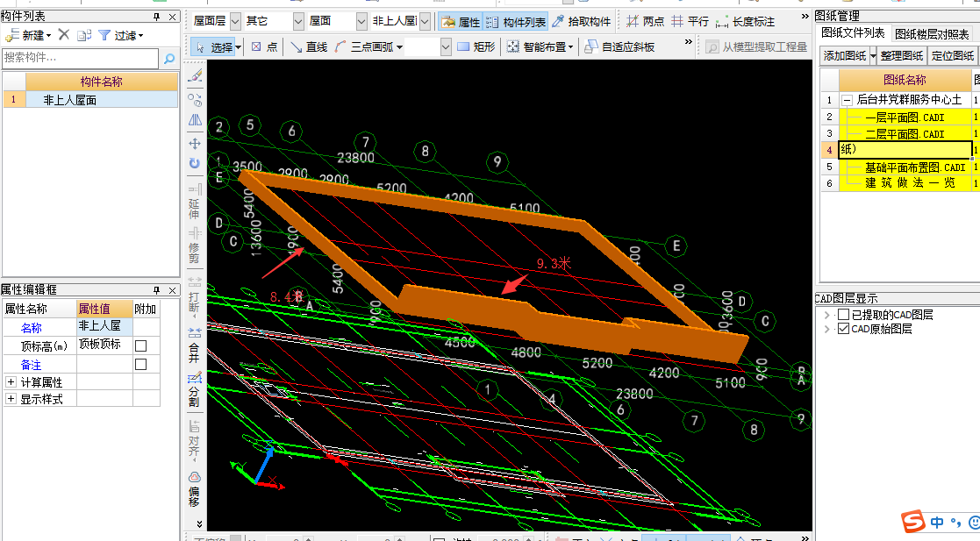Expand 已提取的CAD图层 layer tree arrow

coord(826,315)
